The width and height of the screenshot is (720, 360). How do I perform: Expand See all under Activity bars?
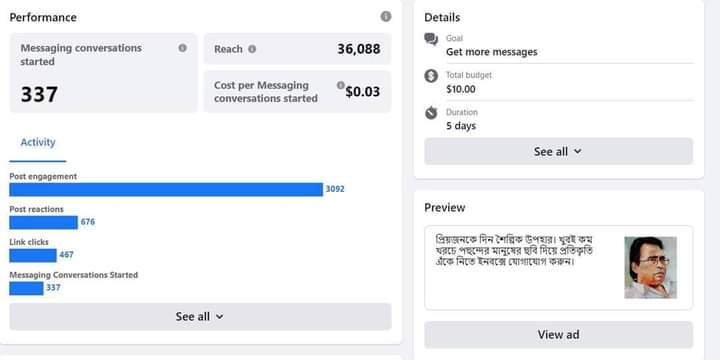point(200,316)
